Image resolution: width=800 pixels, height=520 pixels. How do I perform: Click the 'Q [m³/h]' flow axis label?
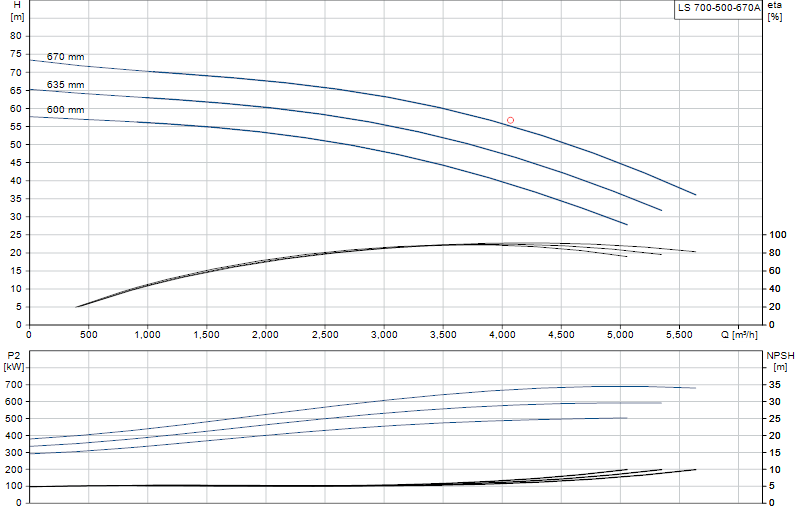739,335
